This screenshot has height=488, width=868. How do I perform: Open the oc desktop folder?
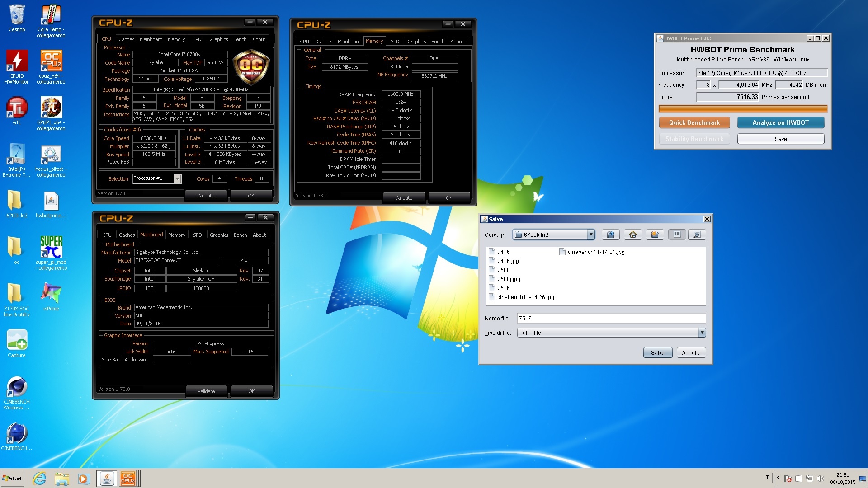(17, 251)
